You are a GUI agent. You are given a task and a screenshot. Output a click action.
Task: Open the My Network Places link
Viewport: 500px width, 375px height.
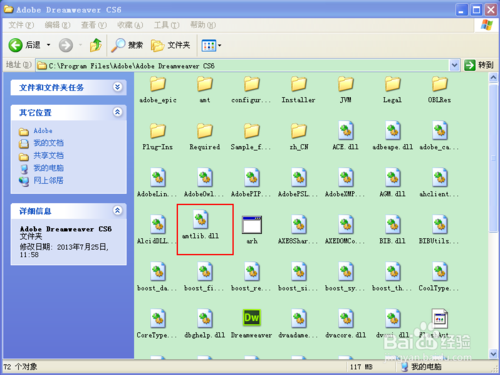point(48,181)
